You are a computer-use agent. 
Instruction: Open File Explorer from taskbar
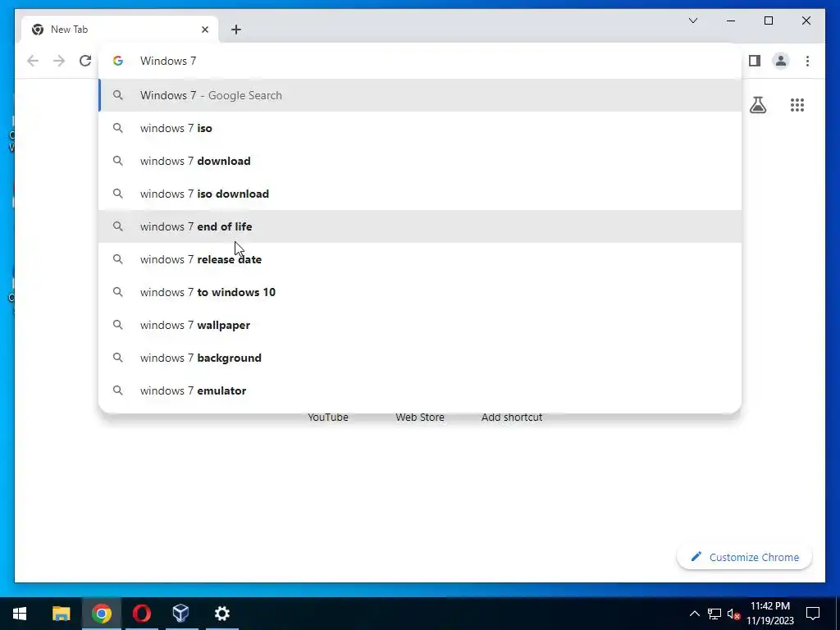click(x=61, y=614)
